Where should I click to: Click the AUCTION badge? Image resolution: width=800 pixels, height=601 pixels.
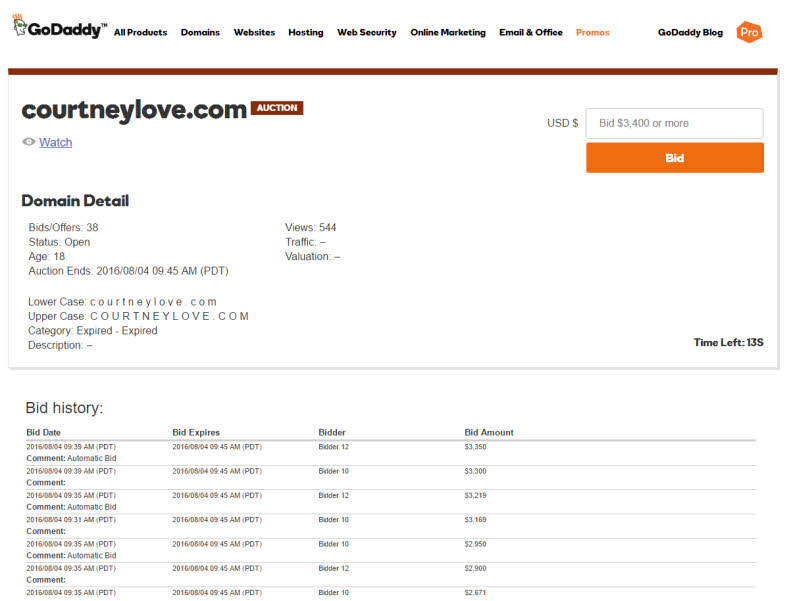coord(277,108)
